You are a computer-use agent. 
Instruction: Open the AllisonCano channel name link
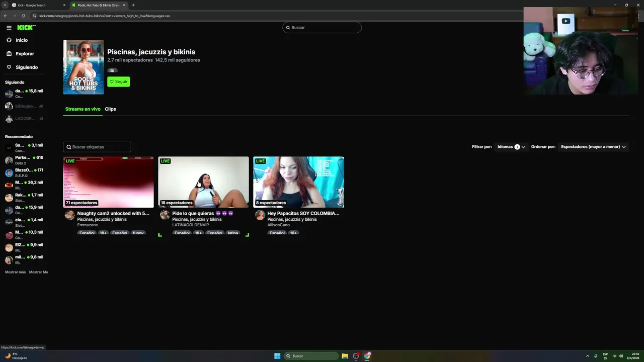point(278,225)
